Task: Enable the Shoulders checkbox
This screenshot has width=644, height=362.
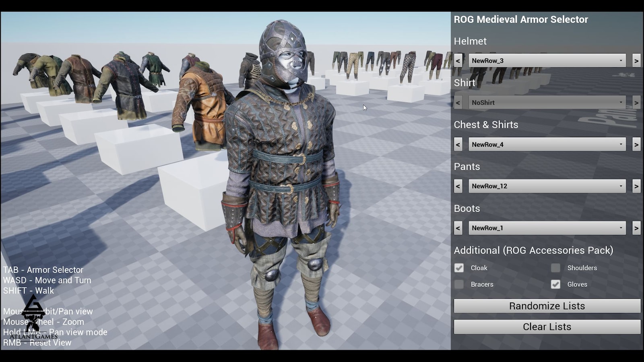Action: pos(555,268)
